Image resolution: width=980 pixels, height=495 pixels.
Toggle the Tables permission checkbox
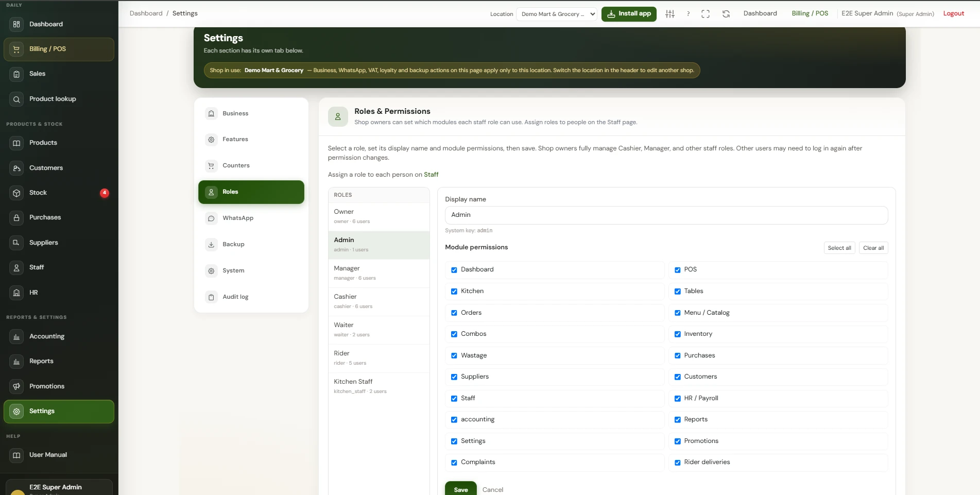678,292
